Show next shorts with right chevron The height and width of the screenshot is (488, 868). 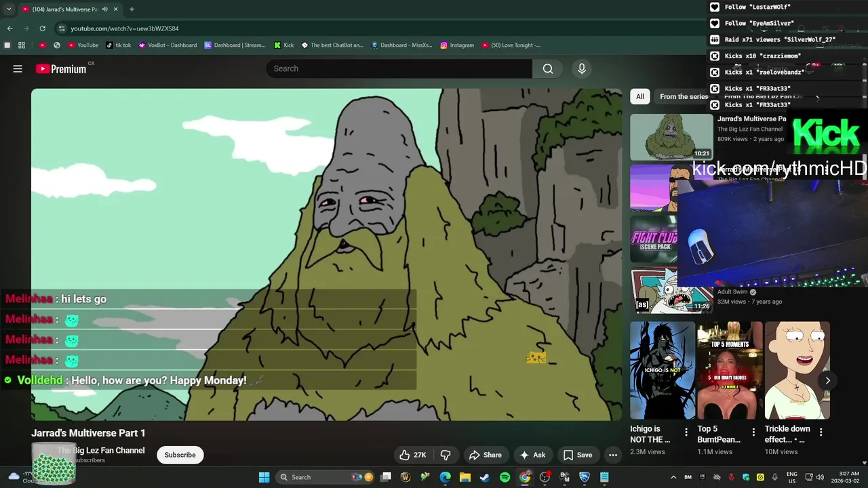coord(827,380)
